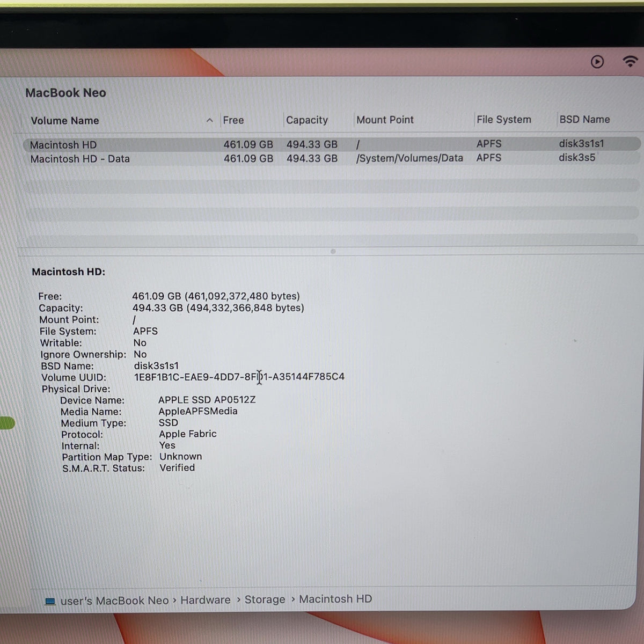644x644 pixels.
Task: Click Macintosh HD in the path bar
Action: pos(335,599)
